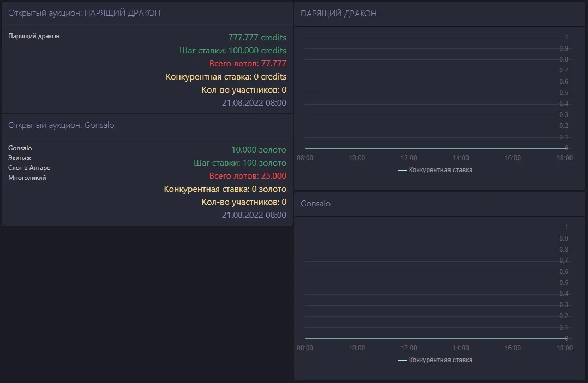Click the 777.777 credits price
The image size is (588, 383).
pos(257,38)
